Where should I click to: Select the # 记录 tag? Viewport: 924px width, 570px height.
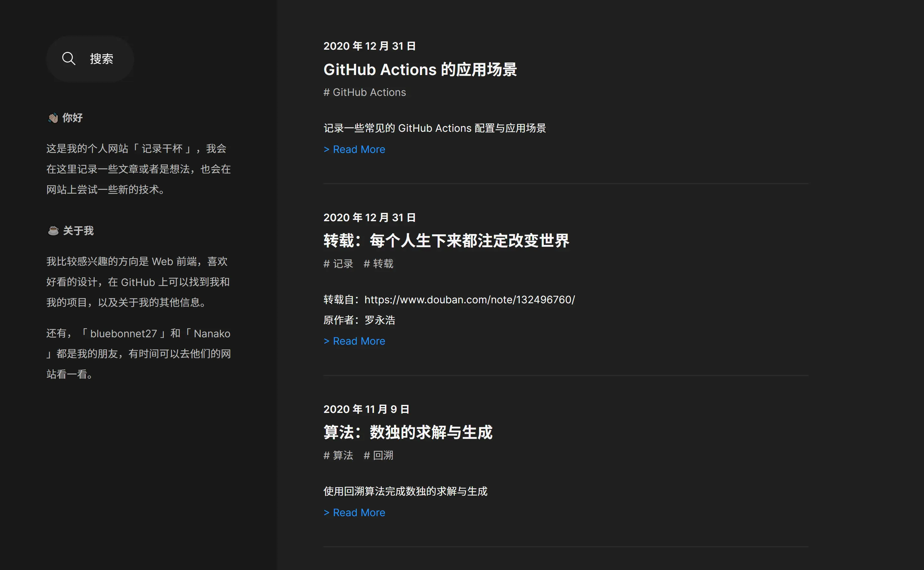pyautogui.click(x=338, y=264)
